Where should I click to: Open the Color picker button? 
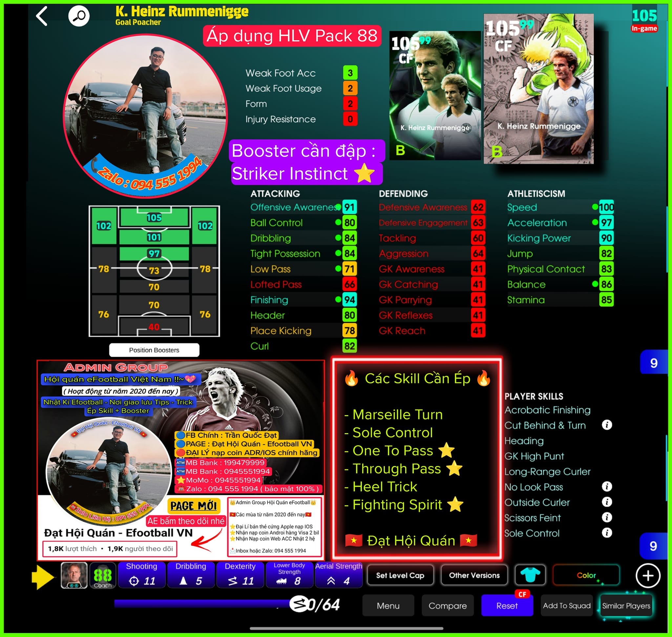(586, 575)
